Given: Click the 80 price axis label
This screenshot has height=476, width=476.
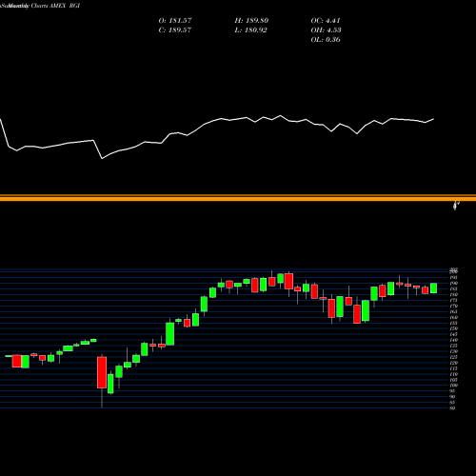Looking at the screenshot, I should pyautogui.click(x=453, y=408).
